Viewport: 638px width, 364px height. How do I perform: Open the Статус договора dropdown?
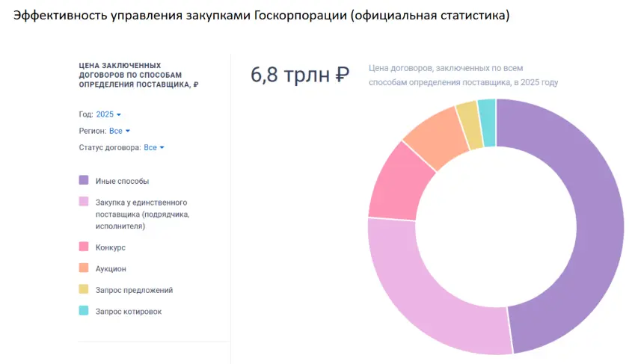pos(153,147)
